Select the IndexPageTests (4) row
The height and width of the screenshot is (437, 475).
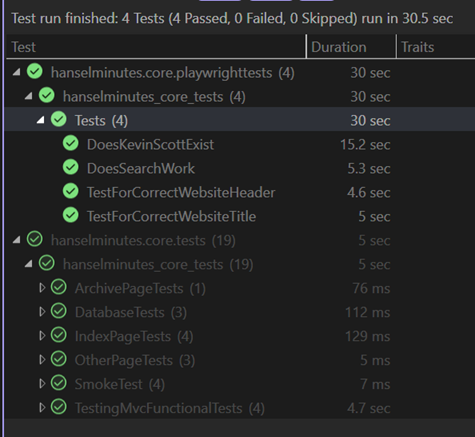coord(240,336)
